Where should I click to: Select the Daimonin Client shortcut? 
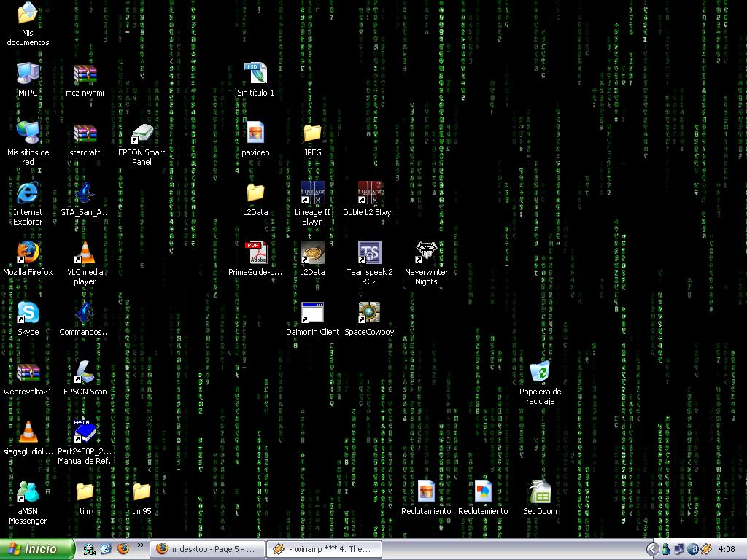(x=312, y=319)
